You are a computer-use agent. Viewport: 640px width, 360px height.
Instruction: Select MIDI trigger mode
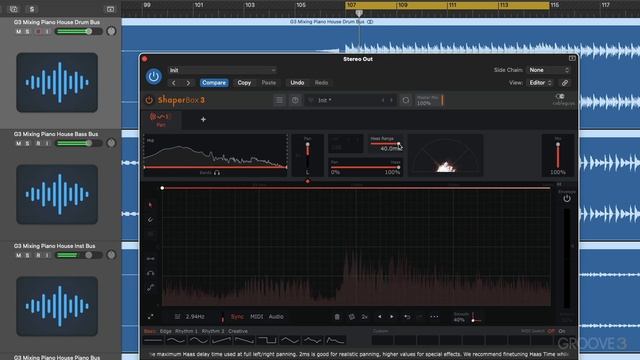point(256,317)
